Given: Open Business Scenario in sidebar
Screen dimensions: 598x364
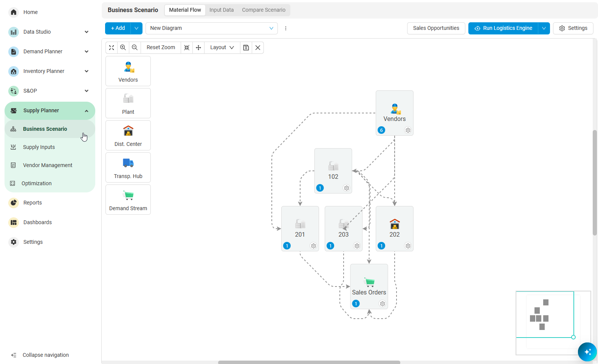Looking at the screenshot, I should [50, 129].
